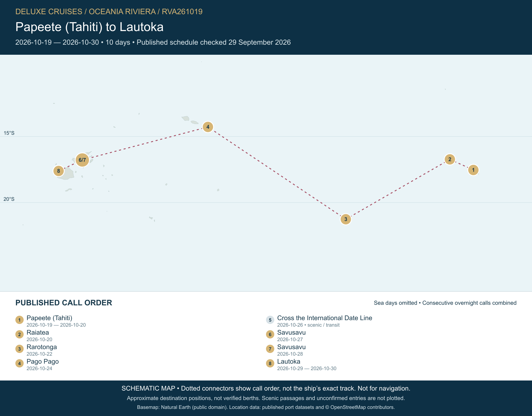Select map marker 2 near Raiatea
The height and width of the screenshot is (416, 532).
click(x=450, y=159)
